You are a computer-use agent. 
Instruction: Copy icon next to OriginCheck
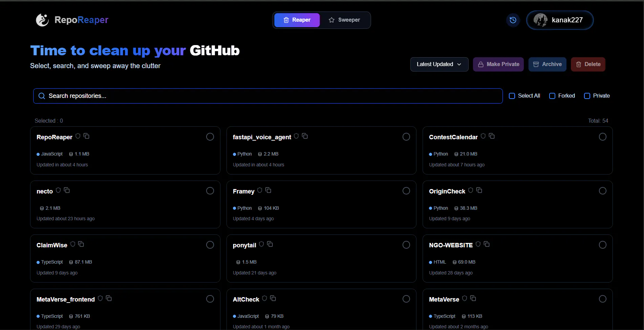click(x=479, y=190)
